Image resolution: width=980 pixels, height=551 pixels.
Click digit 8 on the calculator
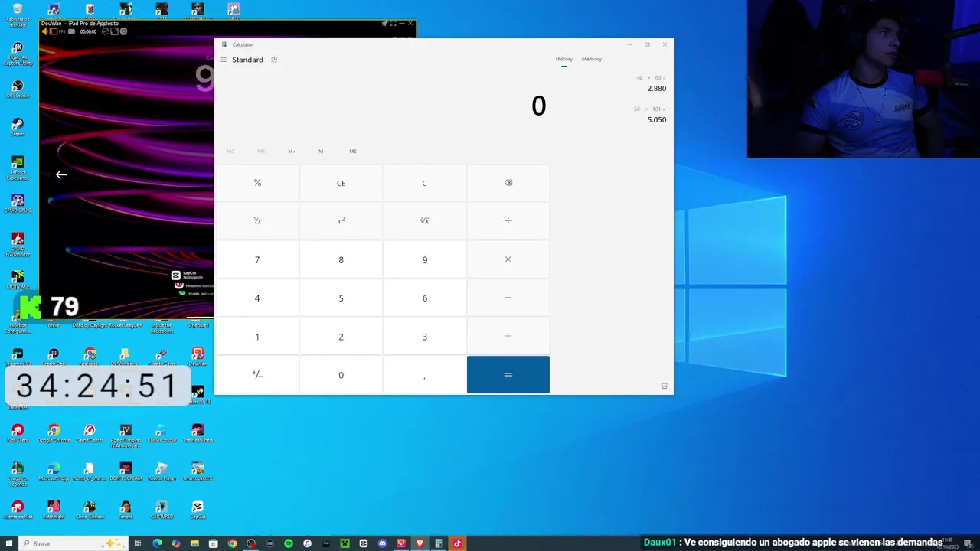tap(341, 259)
